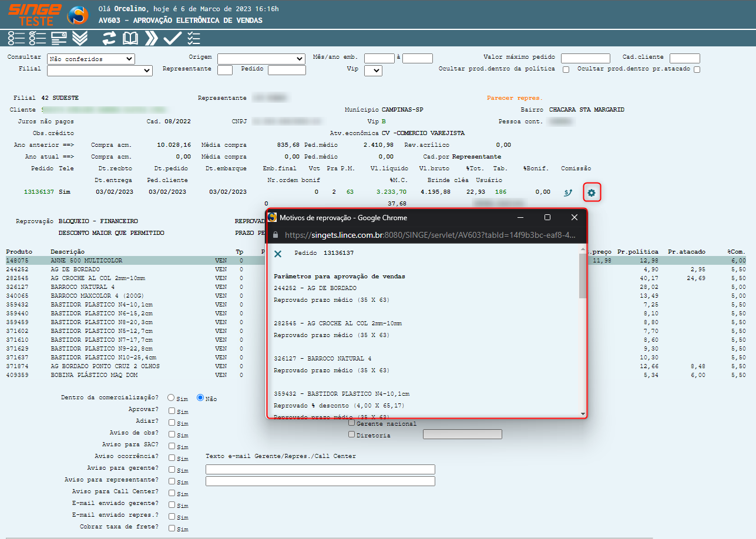Enable Ocultar prod.dentro da política checkbox
This screenshot has height=539, width=756.
tap(566, 69)
